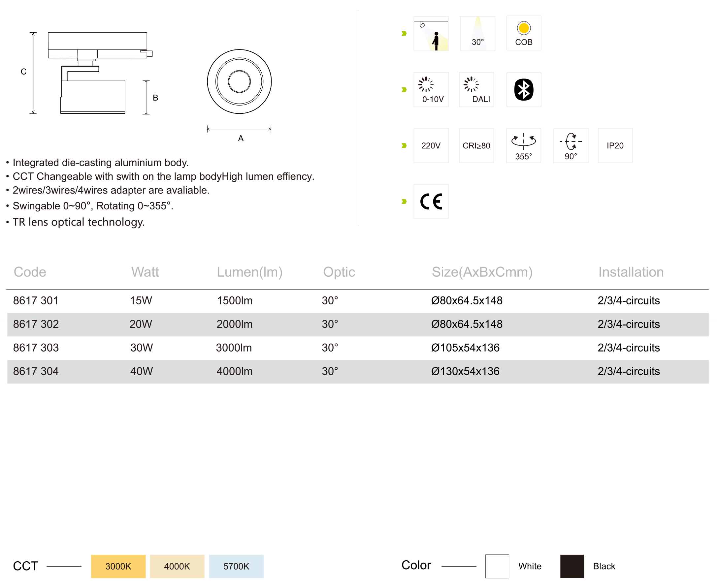The width and height of the screenshot is (717, 588).
Task: Select the 5700K CCT swatch
Action: (x=236, y=566)
